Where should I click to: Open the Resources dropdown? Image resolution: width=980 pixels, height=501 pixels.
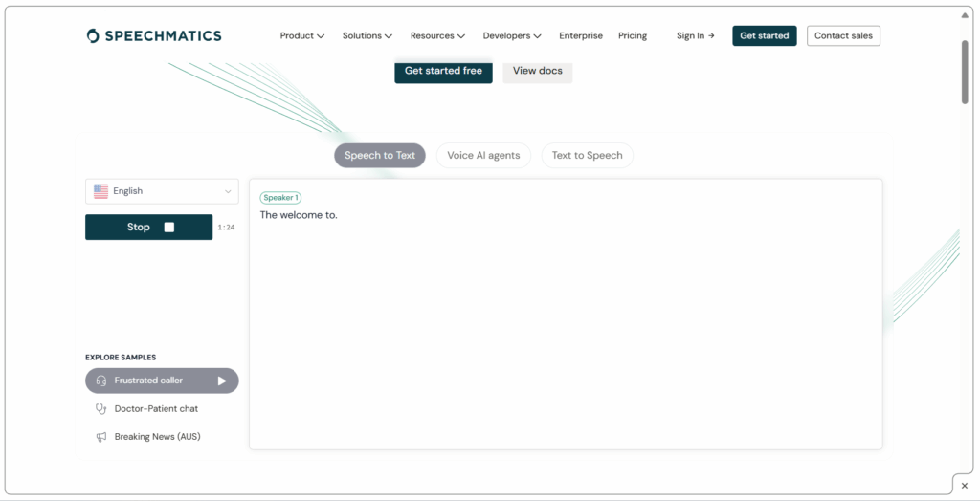point(437,35)
